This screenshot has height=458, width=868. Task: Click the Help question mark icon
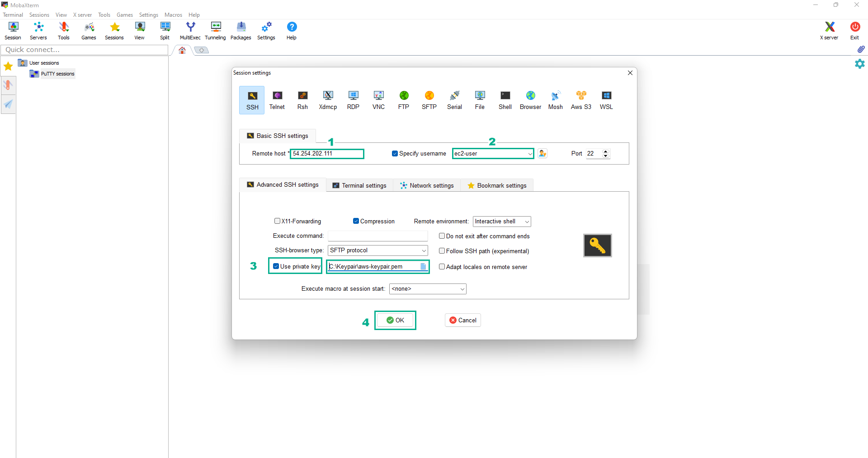[x=292, y=31]
